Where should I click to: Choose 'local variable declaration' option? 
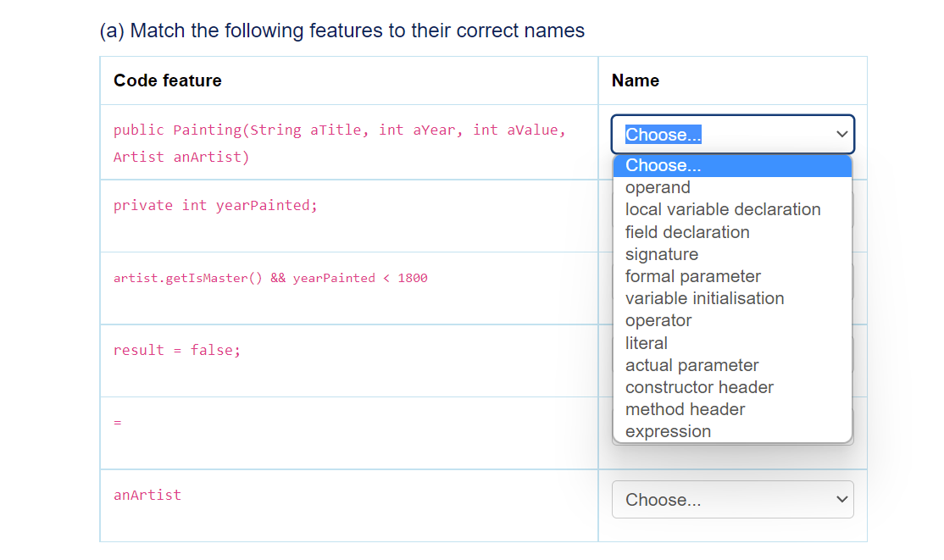(x=723, y=209)
